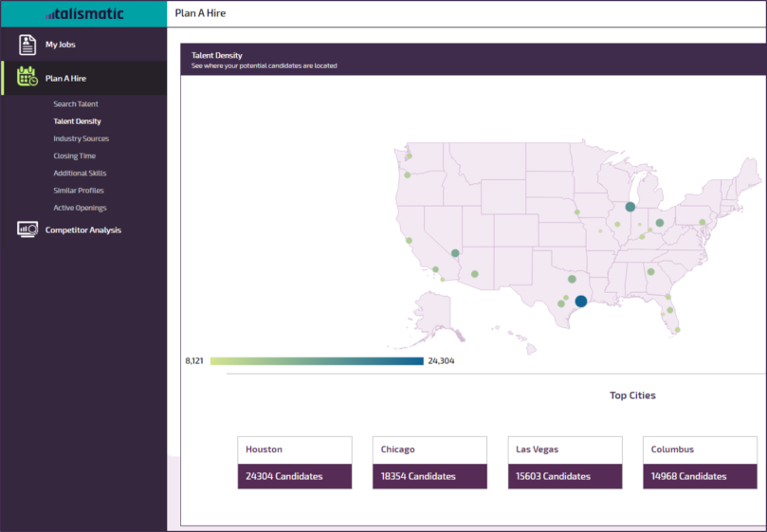This screenshot has height=532, width=767.
Task: Select the Chicago bubble on the map
Action: (630, 207)
